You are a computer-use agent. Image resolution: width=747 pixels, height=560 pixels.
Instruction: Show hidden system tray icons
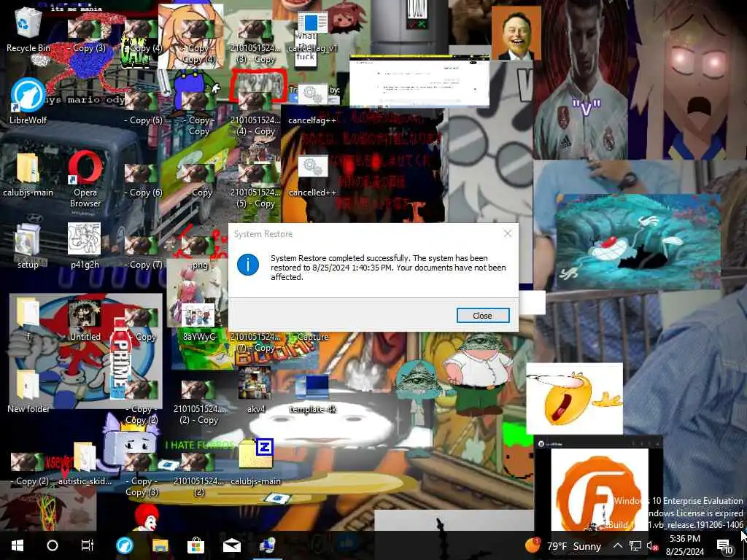point(617,545)
